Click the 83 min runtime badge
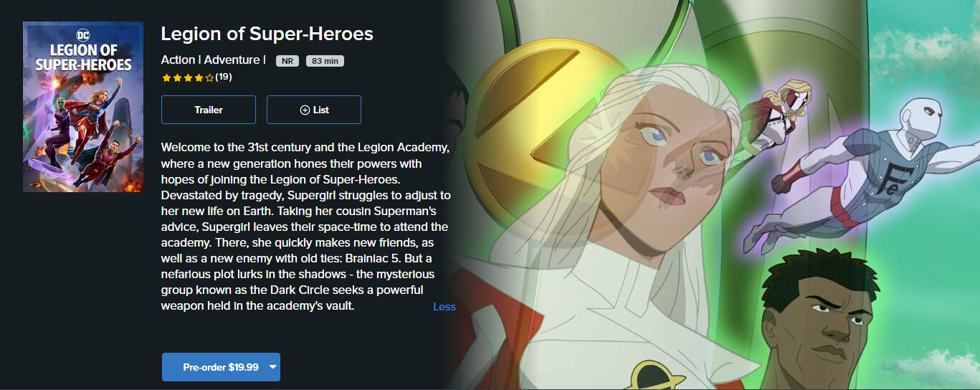This screenshot has width=980, height=390. point(325,61)
